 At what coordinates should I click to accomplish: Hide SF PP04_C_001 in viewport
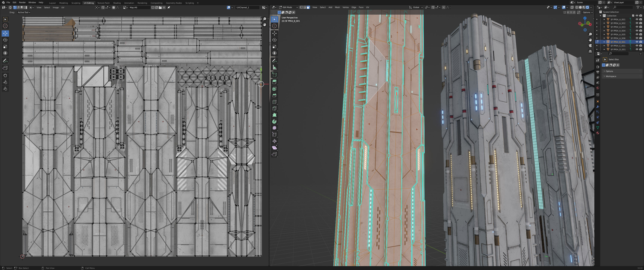tap(637, 46)
